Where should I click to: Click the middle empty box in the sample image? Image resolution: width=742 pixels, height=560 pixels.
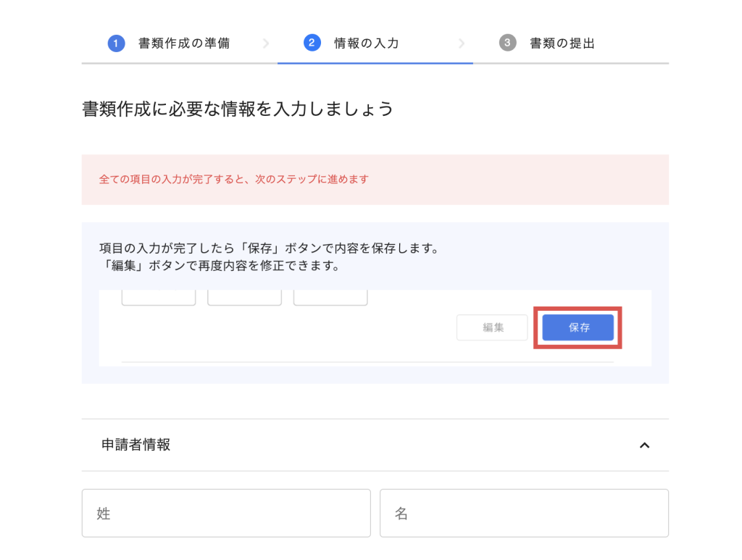click(244, 297)
